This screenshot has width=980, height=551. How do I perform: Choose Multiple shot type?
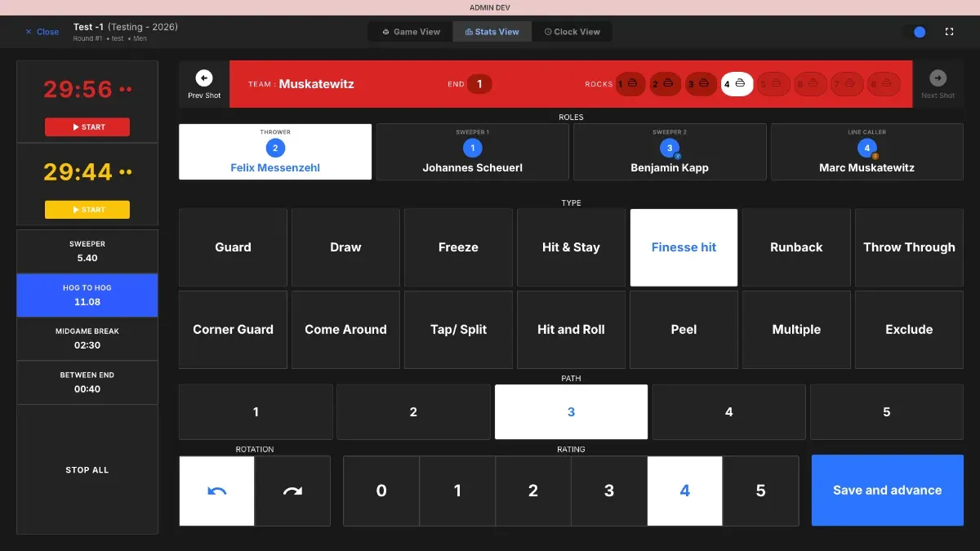[796, 330]
